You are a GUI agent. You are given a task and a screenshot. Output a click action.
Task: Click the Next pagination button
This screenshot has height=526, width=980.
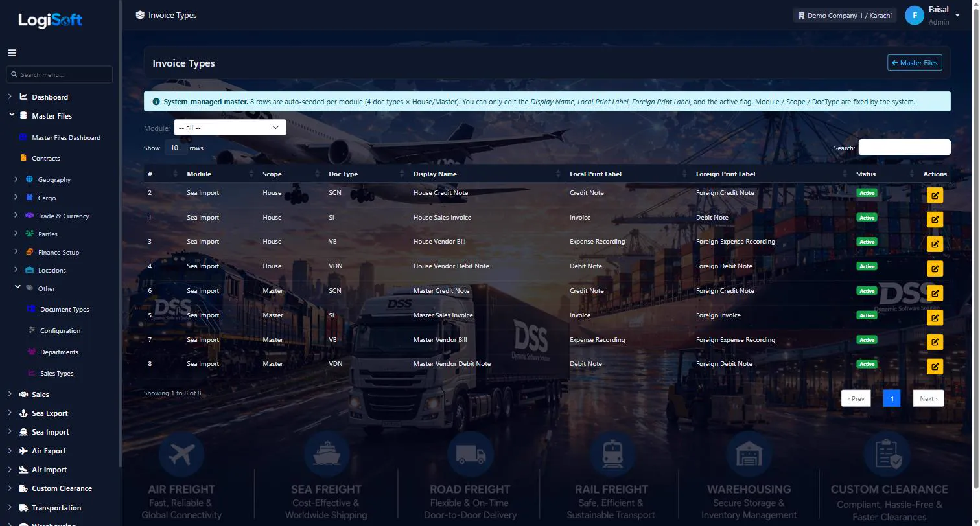pos(928,398)
